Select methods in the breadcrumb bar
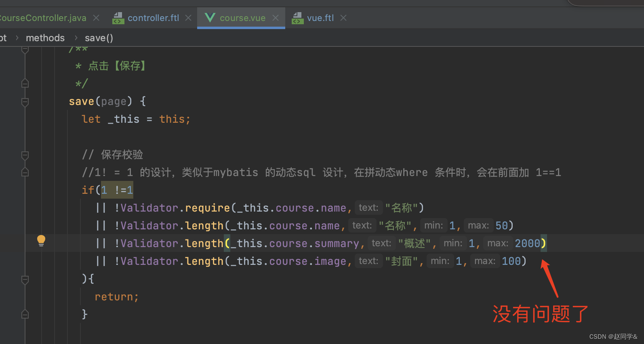This screenshot has width=644, height=344. tap(45, 38)
